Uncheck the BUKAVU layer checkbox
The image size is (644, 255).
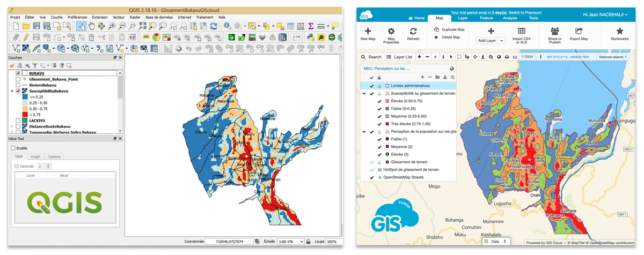(18, 73)
